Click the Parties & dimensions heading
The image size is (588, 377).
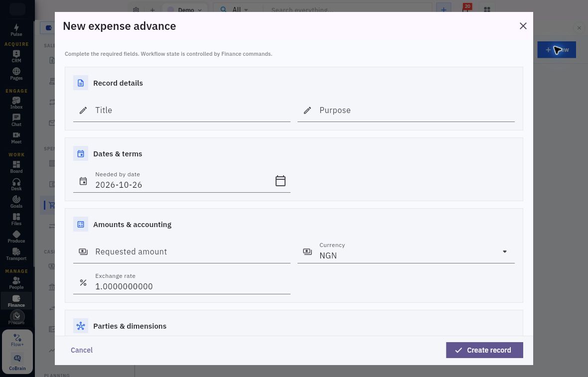[130, 326]
